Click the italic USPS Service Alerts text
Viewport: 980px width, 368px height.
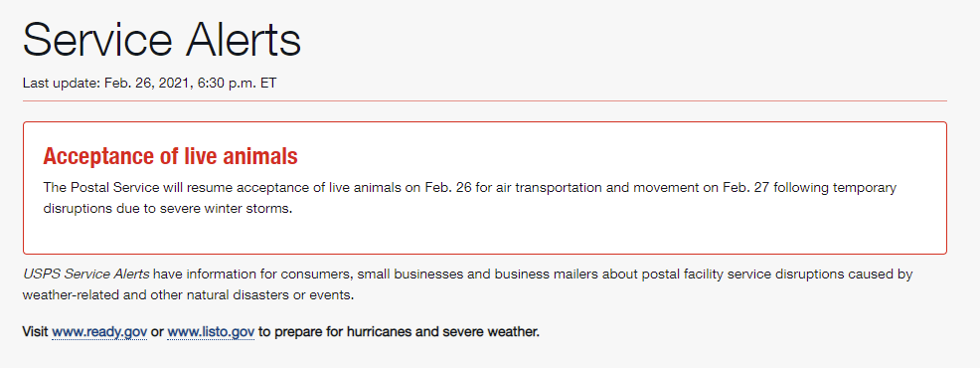pyautogui.click(x=86, y=275)
